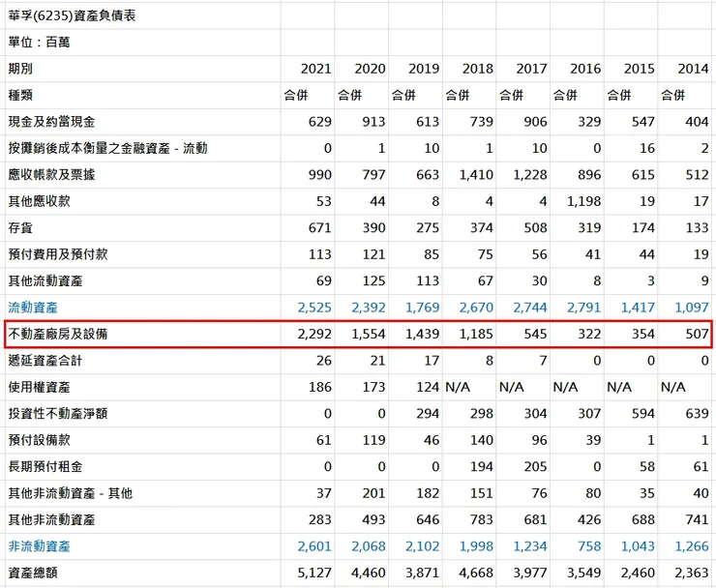
Task: Select the 2014 total assets 2,363
Action: (x=692, y=573)
